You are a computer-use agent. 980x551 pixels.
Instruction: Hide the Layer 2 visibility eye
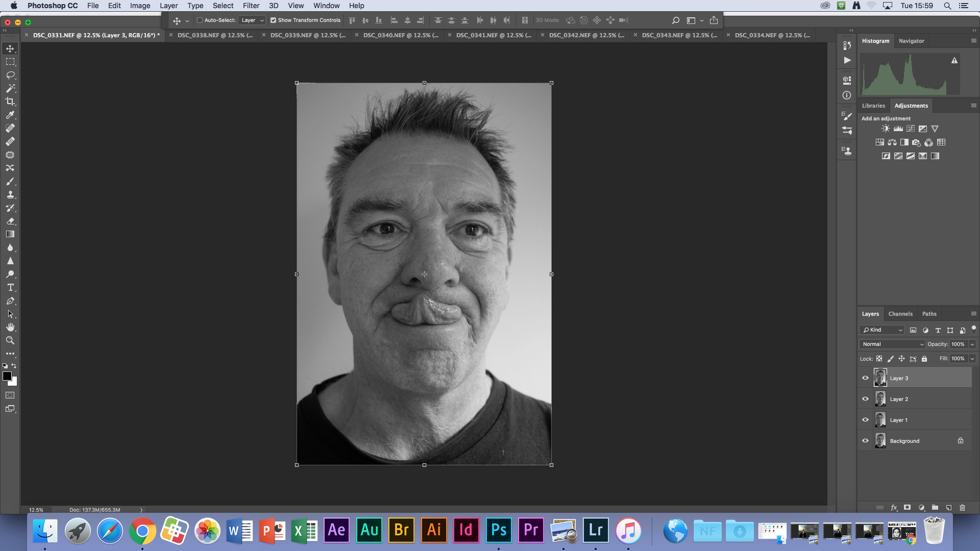(865, 399)
